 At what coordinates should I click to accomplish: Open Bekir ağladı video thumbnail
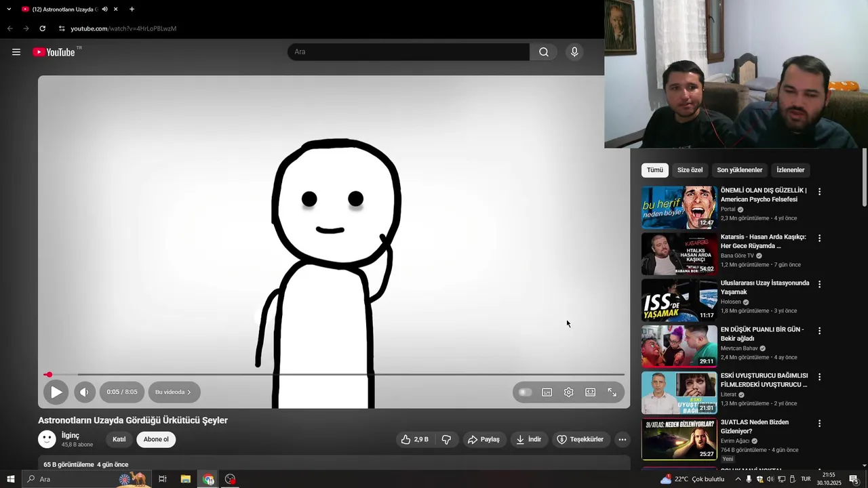pyautogui.click(x=679, y=346)
